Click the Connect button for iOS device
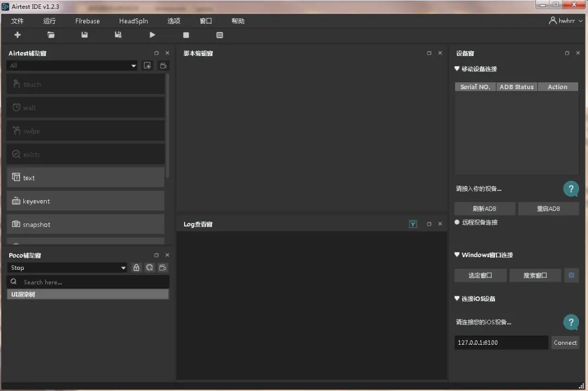This screenshot has width=588, height=391. tap(565, 343)
